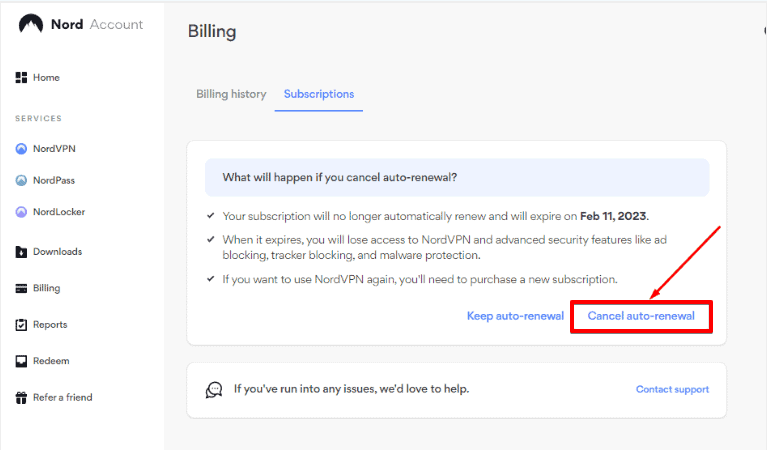Go to Home in the sidebar
This screenshot has width=767, height=450.
coord(46,78)
